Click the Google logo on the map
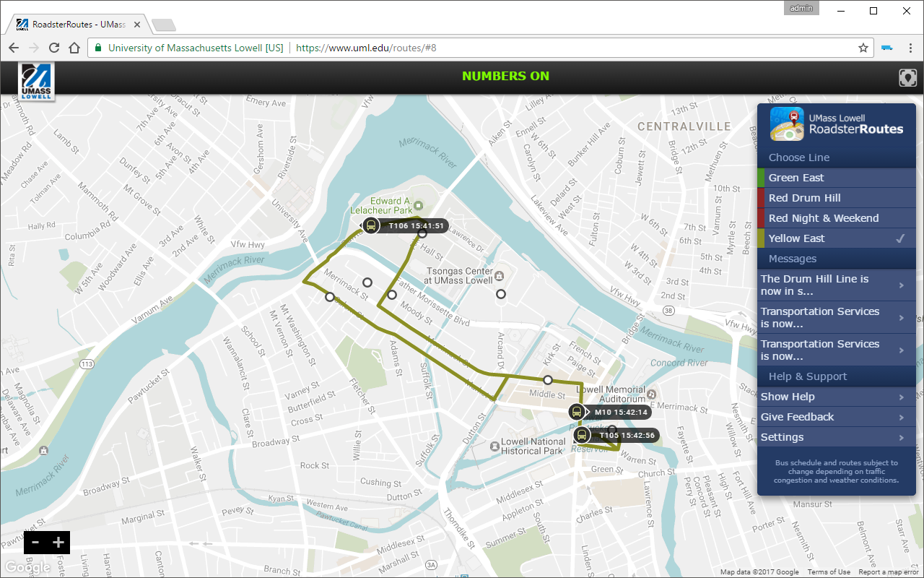Image resolution: width=924 pixels, height=578 pixels. coord(27,568)
